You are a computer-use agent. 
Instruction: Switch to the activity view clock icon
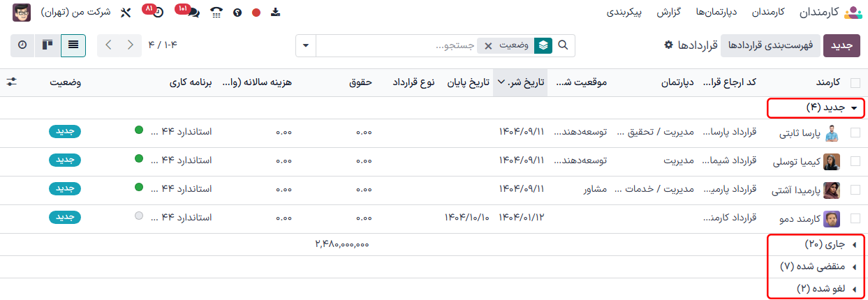(x=22, y=45)
